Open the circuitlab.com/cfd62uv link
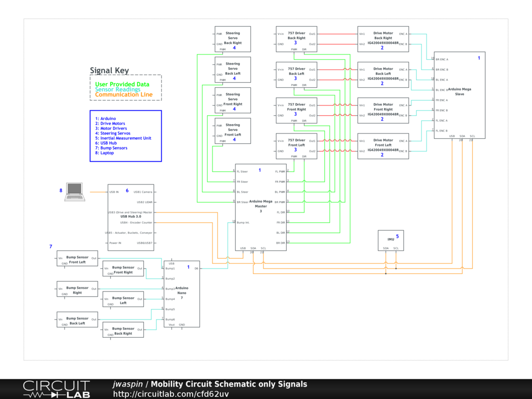 pos(171,394)
